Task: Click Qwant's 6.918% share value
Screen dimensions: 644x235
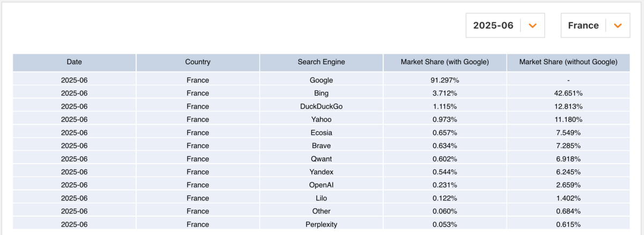Action: coord(568,159)
